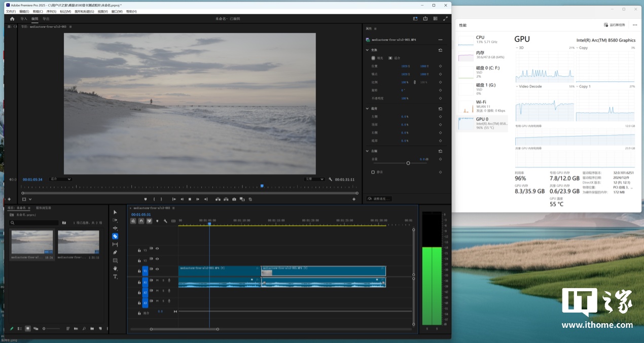
Task: Click the 填充 (Fill) button
Action: point(376,58)
